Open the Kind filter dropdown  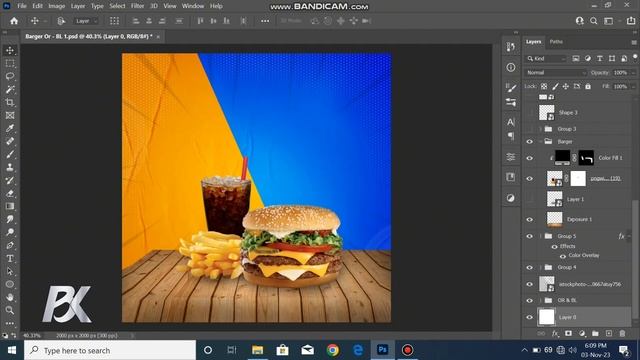point(547,59)
